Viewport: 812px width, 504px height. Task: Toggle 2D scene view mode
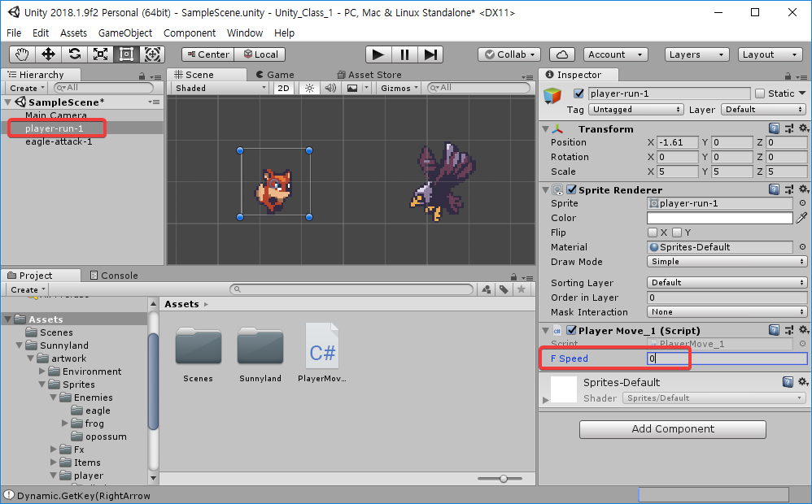point(283,88)
